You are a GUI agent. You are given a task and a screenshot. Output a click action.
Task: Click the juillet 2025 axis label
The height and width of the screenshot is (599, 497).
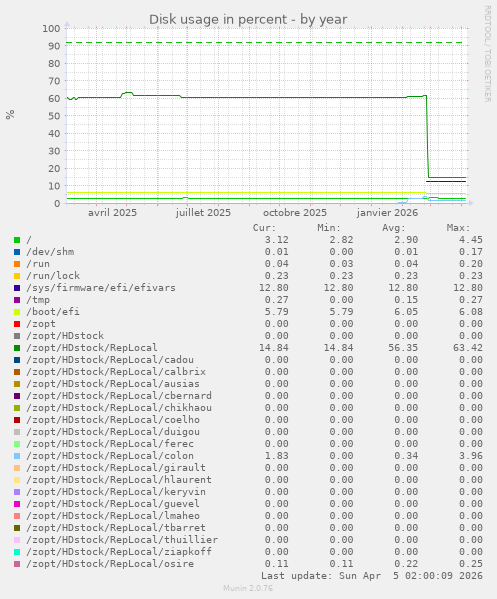pyautogui.click(x=203, y=213)
